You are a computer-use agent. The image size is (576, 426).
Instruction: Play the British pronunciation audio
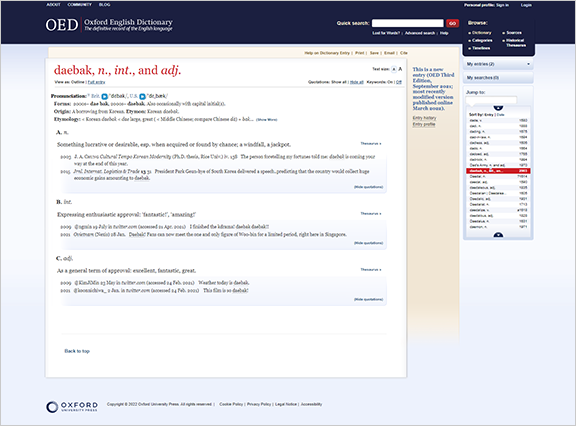coord(105,97)
